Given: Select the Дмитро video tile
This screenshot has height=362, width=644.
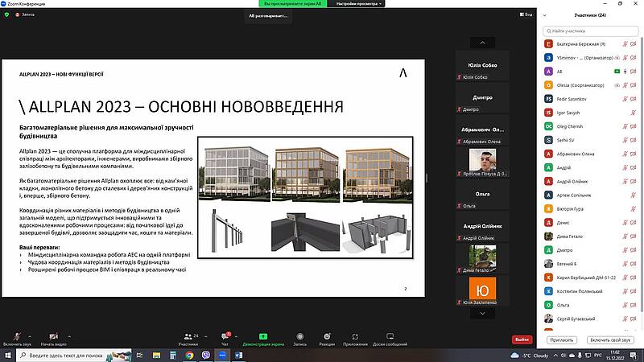Looking at the screenshot, I should tap(482, 98).
